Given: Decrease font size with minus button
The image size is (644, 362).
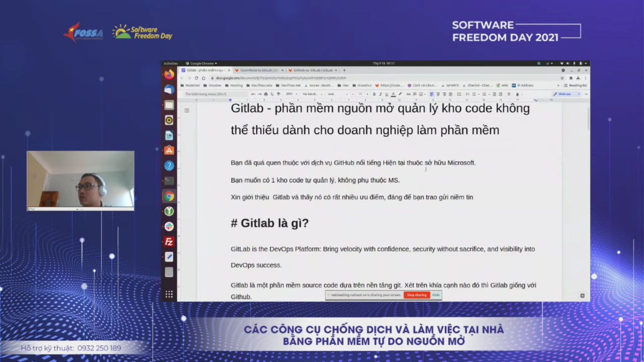Looking at the screenshot, I should [x=353, y=94].
